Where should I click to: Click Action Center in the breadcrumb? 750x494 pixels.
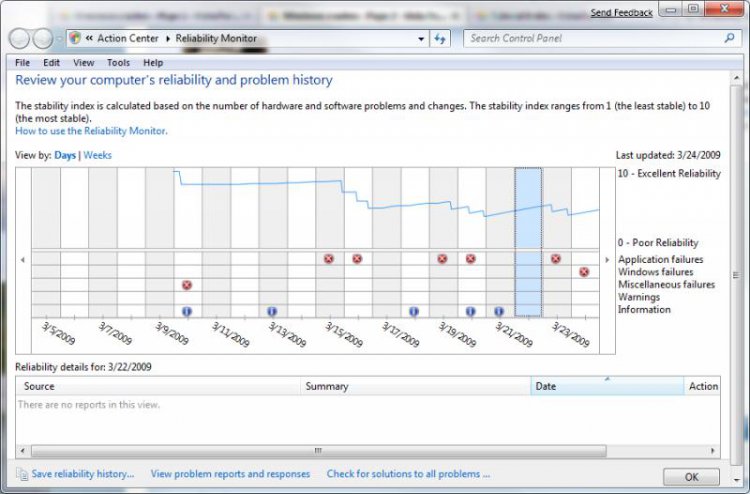click(x=128, y=38)
